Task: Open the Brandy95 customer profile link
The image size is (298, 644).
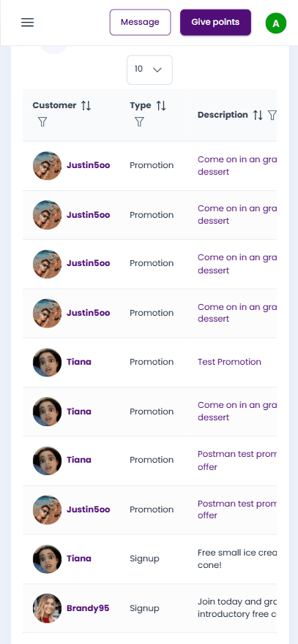Action: pyautogui.click(x=88, y=608)
